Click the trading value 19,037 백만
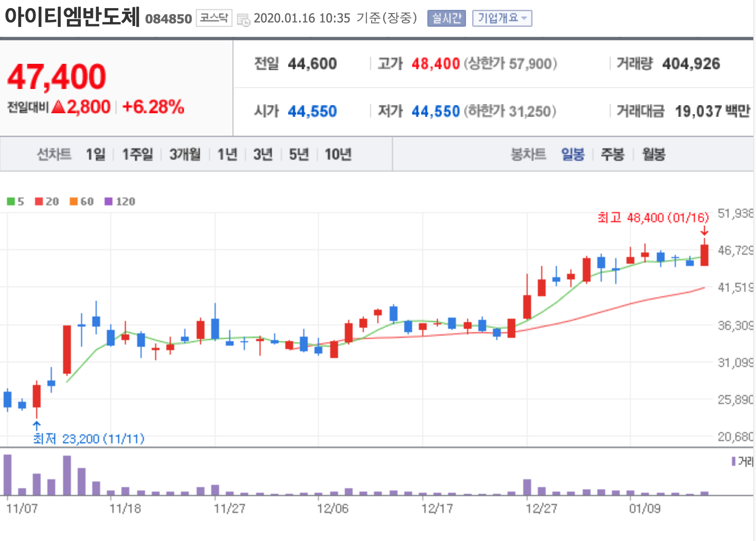The width and height of the screenshot is (756, 541). click(712, 111)
